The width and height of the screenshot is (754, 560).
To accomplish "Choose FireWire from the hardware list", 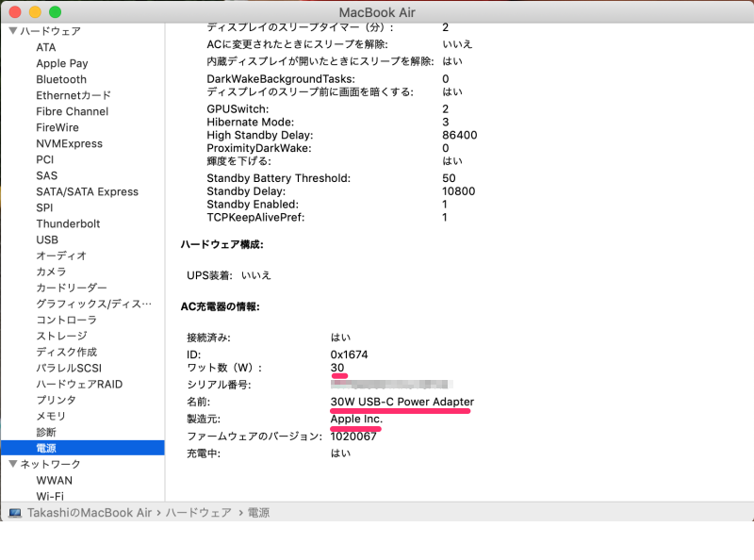I will coord(57,127).
